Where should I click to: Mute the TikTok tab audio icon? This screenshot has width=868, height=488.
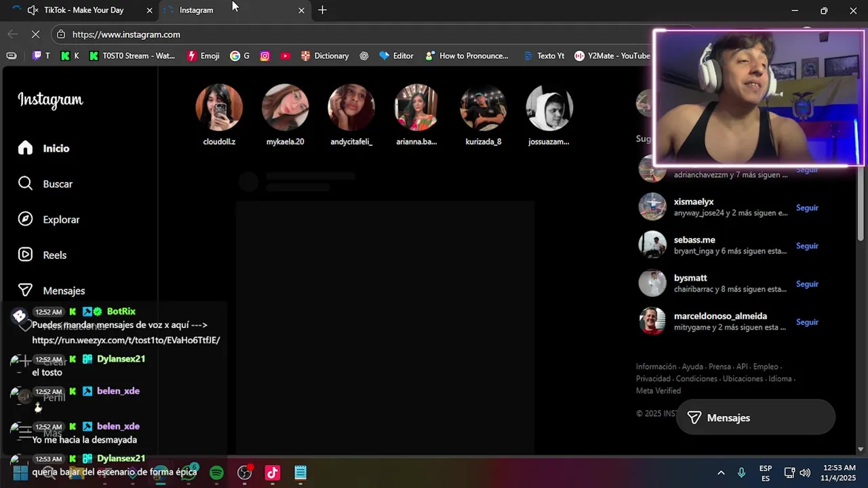[33, 10]
